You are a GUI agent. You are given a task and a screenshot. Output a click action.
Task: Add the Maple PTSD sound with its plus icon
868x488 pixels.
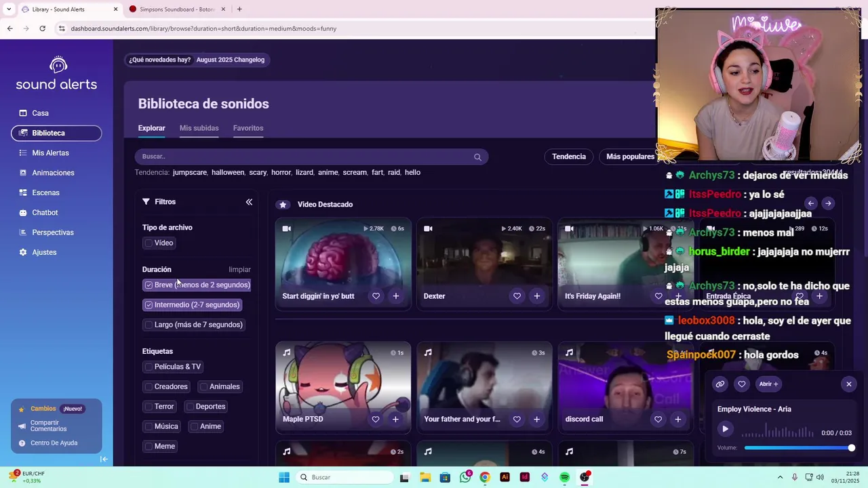tap(395, 420)
